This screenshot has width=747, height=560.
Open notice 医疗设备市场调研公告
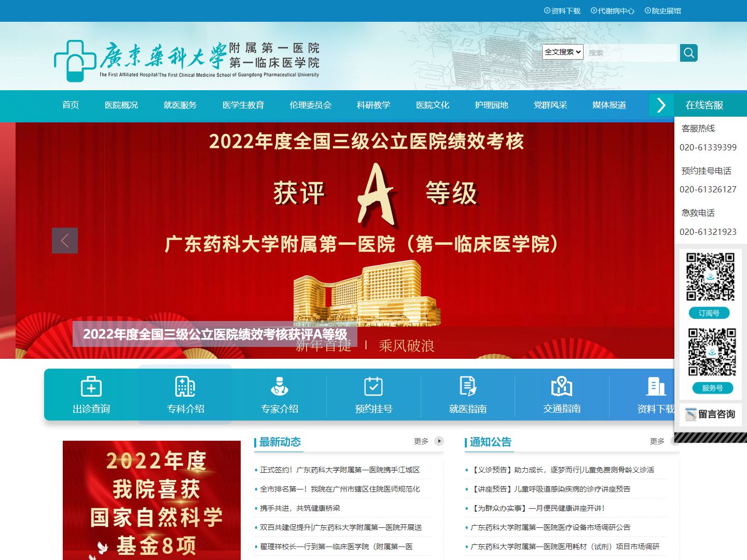coord(550,527)
